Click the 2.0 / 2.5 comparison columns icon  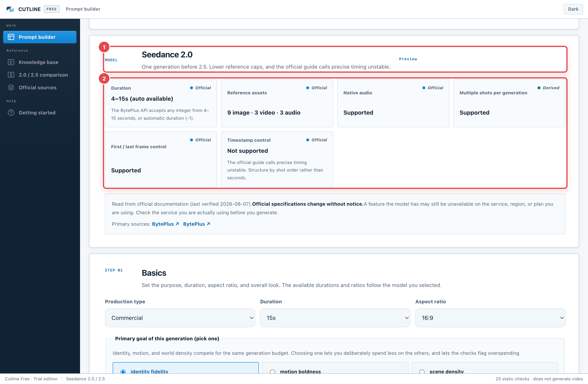11,75
